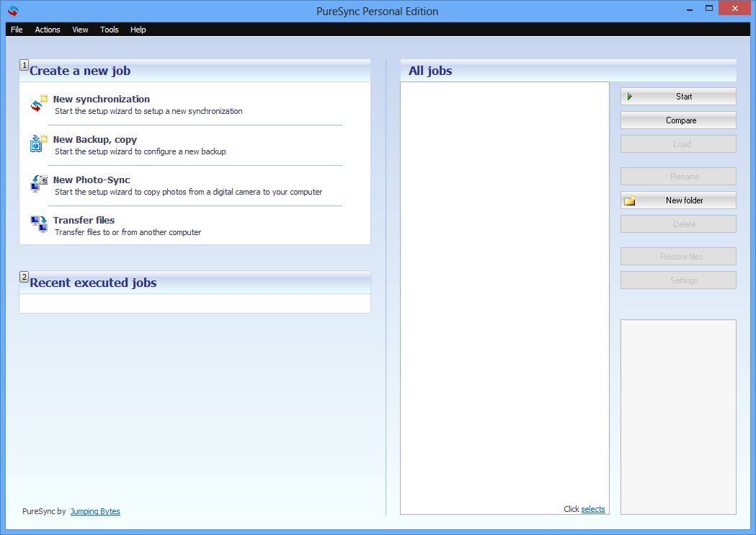Open the View menu
The width and height of the screenshot is (756, 535).
pyautogui.click(x=80, y=30)
